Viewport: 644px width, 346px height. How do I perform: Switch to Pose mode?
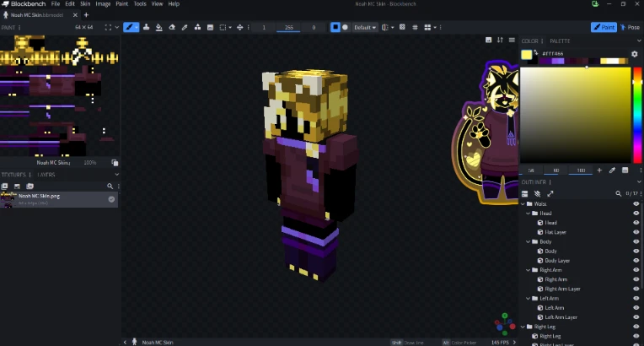tap(631, 28)
